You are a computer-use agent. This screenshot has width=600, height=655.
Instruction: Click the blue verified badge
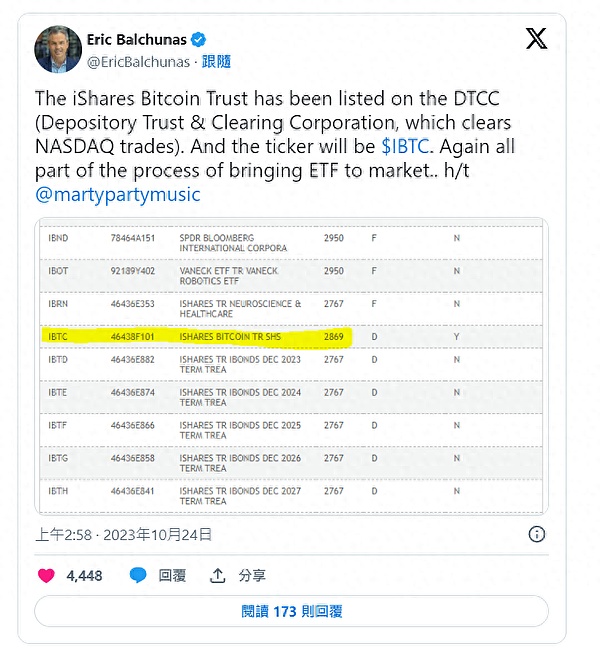(x=200, y=39)
